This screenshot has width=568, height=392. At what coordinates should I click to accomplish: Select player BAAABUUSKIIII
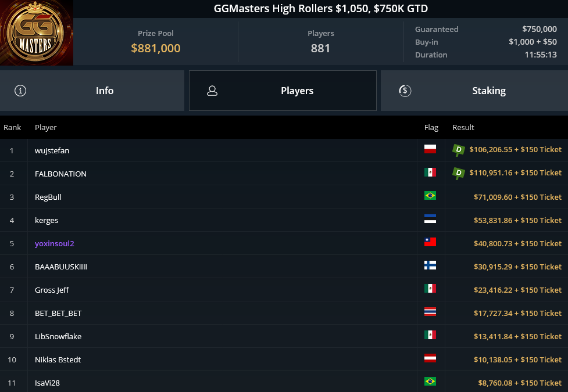click(x=61, y=267)
